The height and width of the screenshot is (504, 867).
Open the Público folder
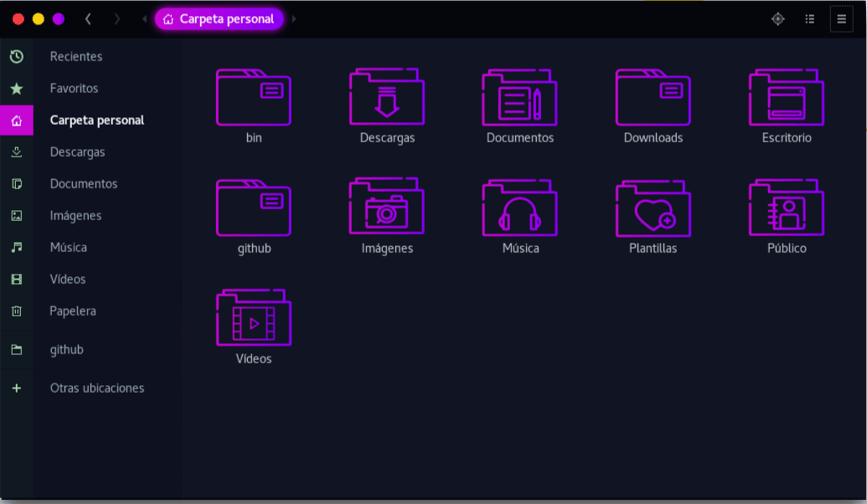tap(786, 209)
